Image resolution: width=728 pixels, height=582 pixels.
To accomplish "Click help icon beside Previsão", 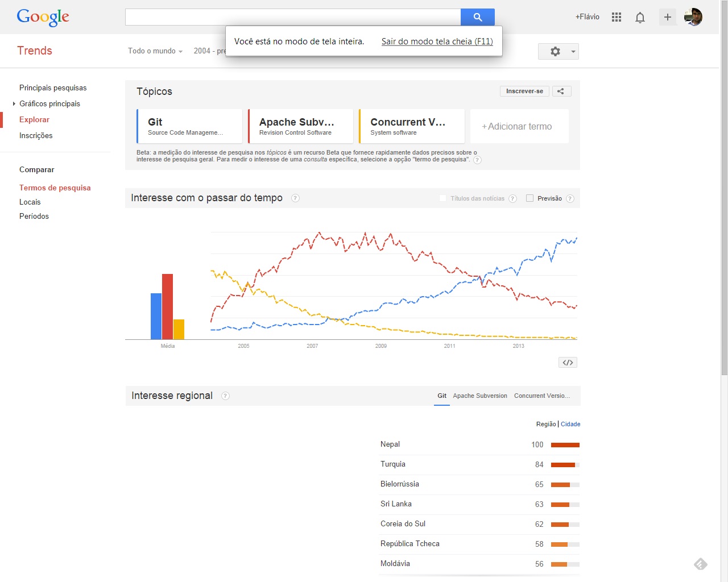I will coord(570,198).
